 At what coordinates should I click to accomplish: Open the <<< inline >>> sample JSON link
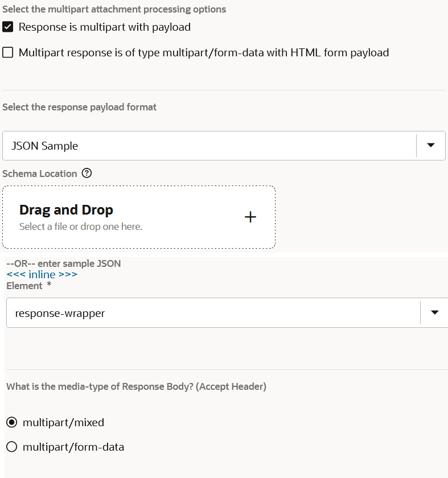click(42, 275)
